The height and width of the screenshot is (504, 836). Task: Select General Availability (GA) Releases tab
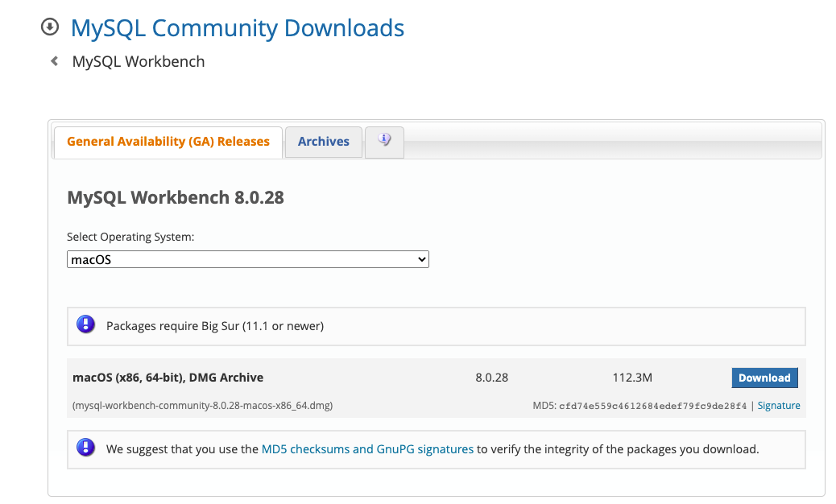(x=168, y=143)
